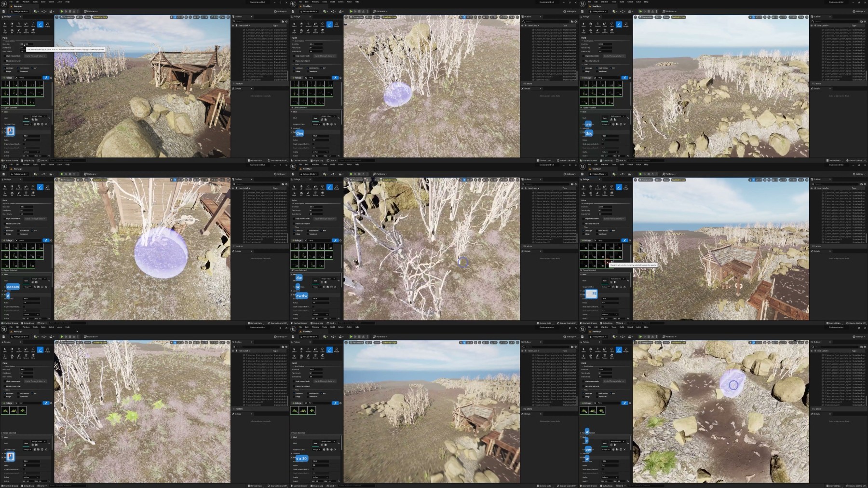Click Derived Data in bottom-right editor
The height and width of the screenshot is (488, 868).
tap(833, 486)
